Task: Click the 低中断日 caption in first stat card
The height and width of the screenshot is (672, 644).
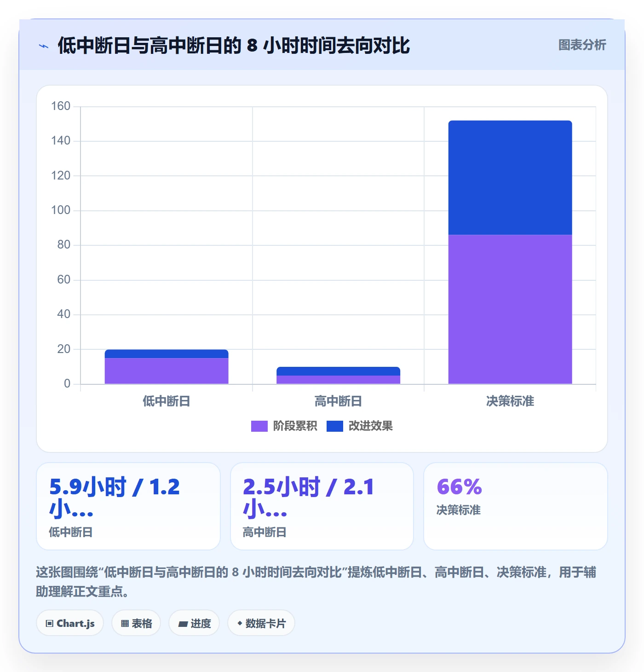Action: [71, 533]
